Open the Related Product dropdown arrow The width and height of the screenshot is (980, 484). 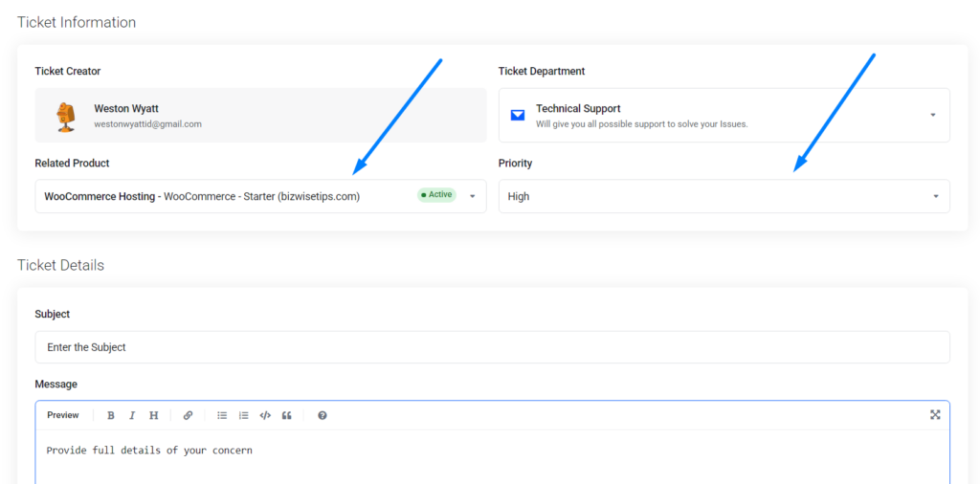[473, 196]
